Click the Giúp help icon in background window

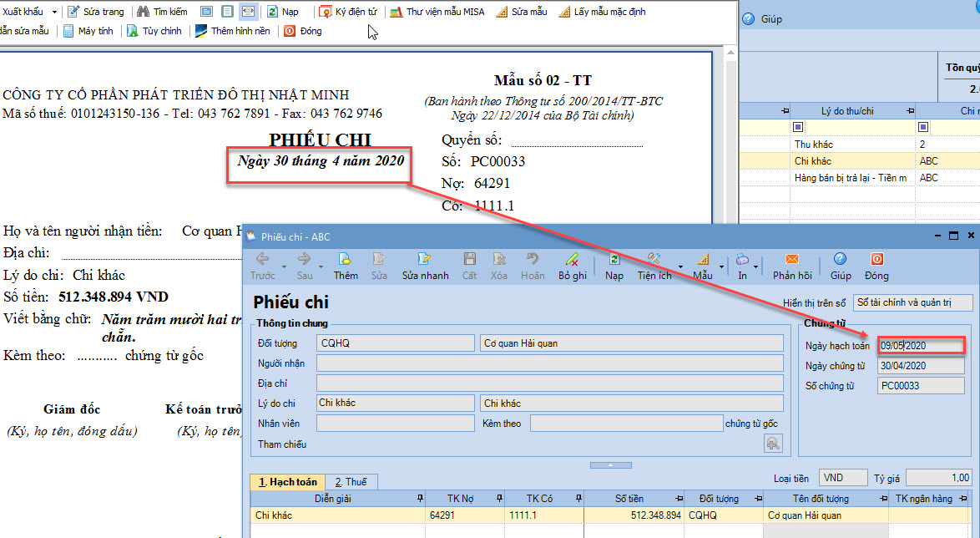(x=748, y=18)
